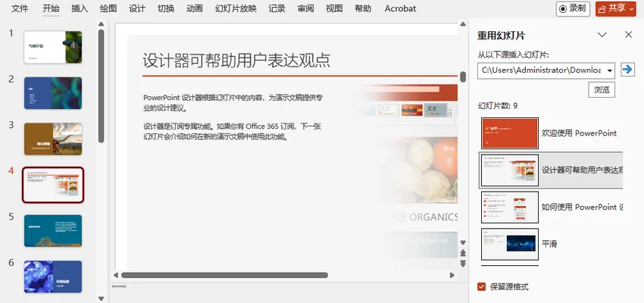Select slide 4 thumbnail in slide panel
Screen dimensions: 644x303
click(x=53, y=185)
